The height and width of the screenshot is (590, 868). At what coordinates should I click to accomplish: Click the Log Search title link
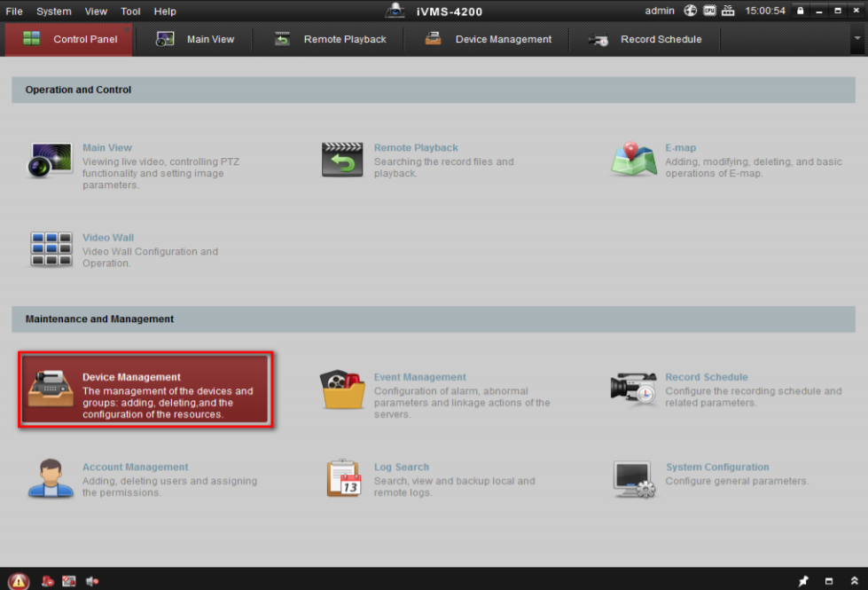(402, 467)
